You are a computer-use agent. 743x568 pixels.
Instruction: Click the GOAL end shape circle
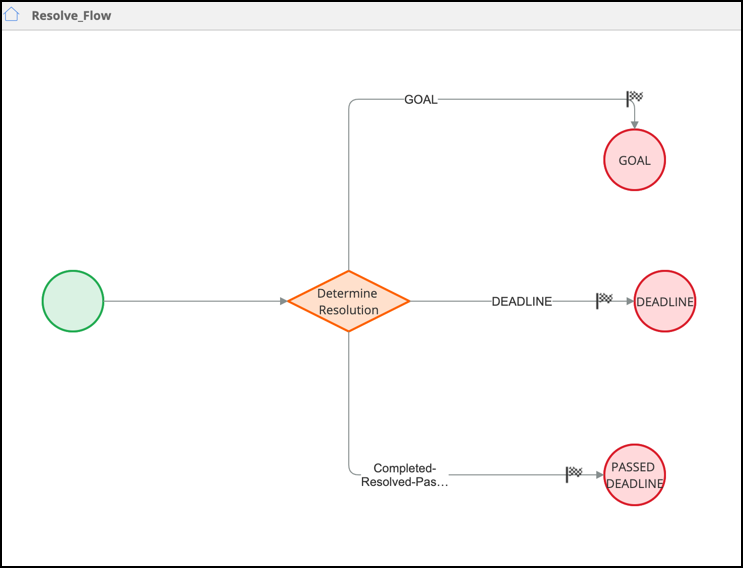point(634,160)
